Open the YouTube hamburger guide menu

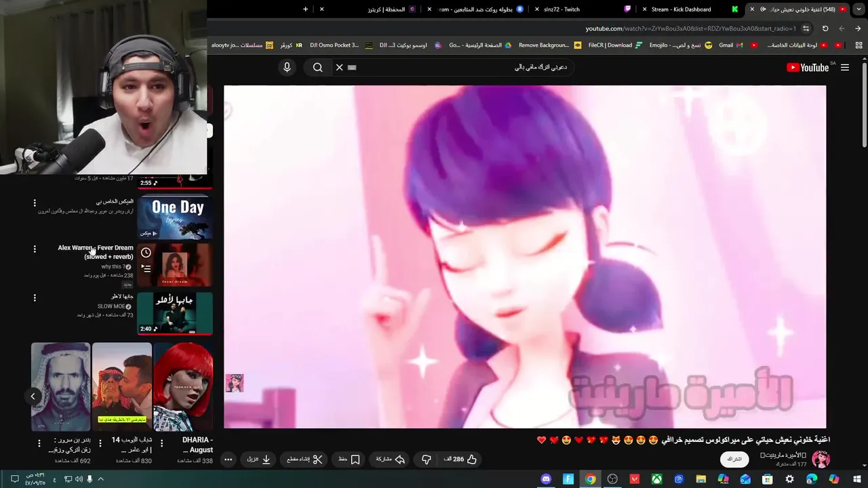coord(845,67)
